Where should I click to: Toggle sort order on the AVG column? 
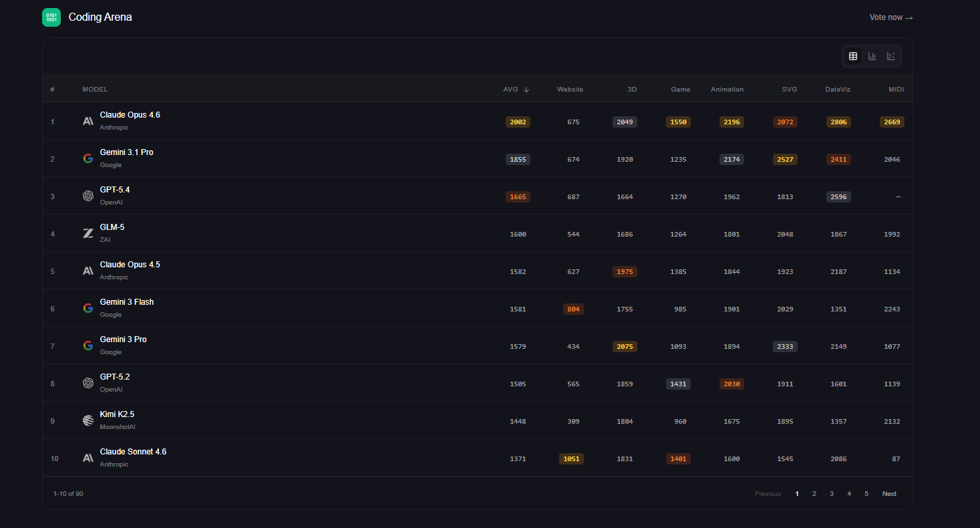point(516,90)
